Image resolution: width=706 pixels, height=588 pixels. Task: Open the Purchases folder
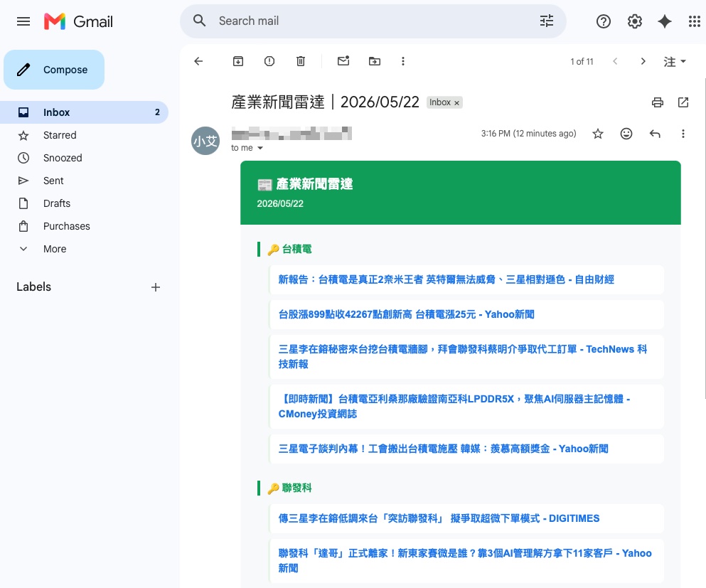click(x=84, y=226)
